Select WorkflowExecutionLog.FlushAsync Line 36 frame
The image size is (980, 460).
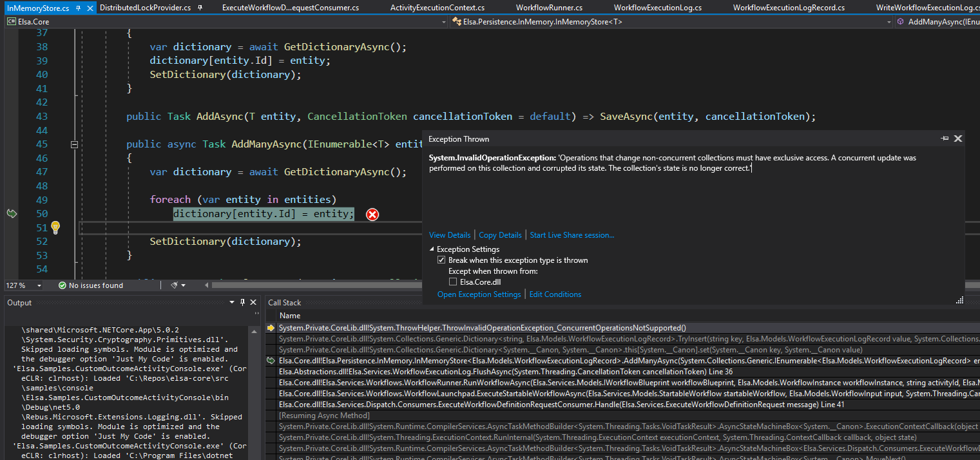click(505, 372)
